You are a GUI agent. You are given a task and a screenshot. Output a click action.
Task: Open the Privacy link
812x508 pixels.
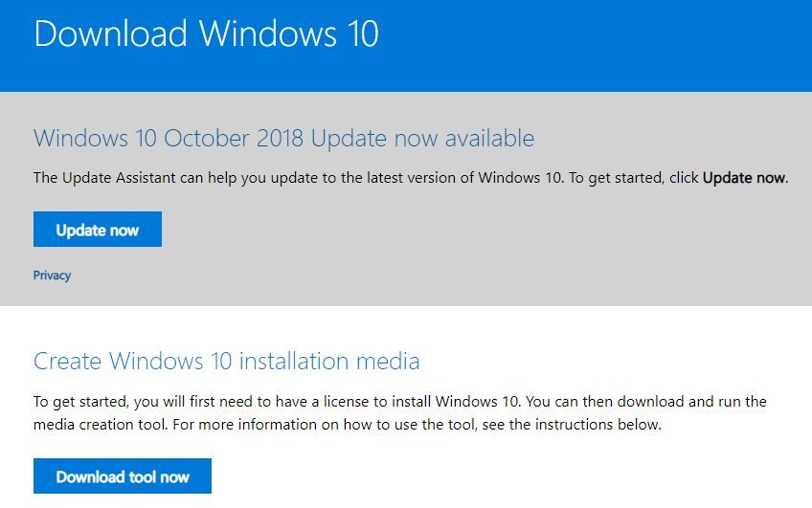(x=52, y=276)
